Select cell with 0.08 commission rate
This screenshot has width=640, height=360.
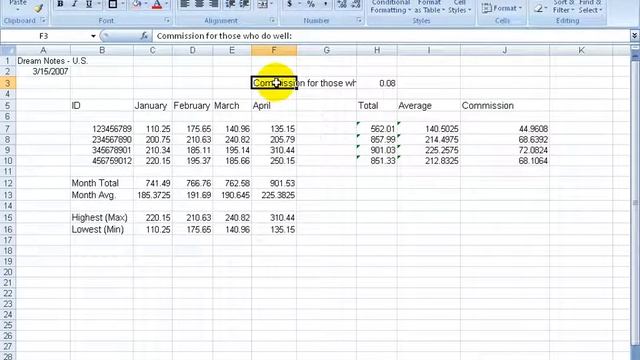pos(376,83)
